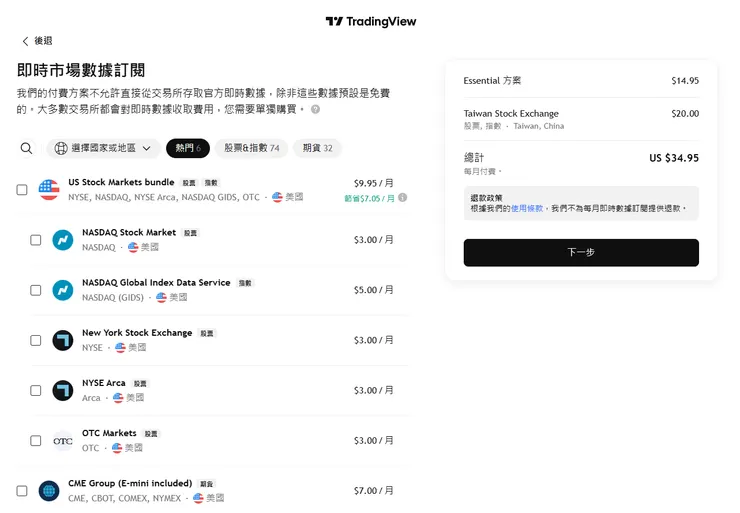Check the US Stock Markets bundle checkbox
The image size is (740, 513).
[x=22, y=190]
